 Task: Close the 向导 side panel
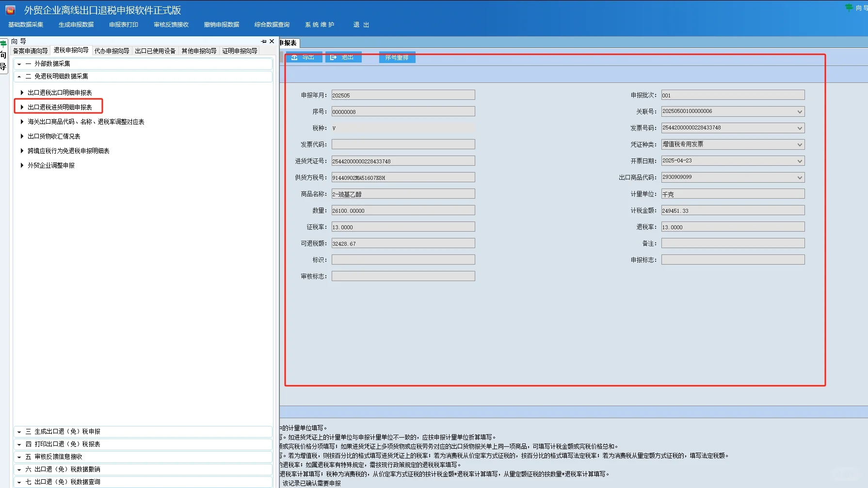click(272, 41)
